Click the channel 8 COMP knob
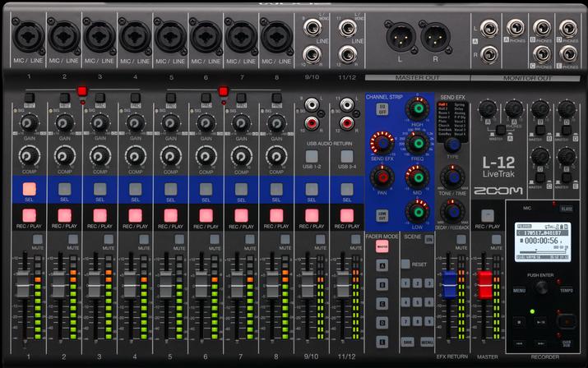The image size is (588, 368). [276, 156]
